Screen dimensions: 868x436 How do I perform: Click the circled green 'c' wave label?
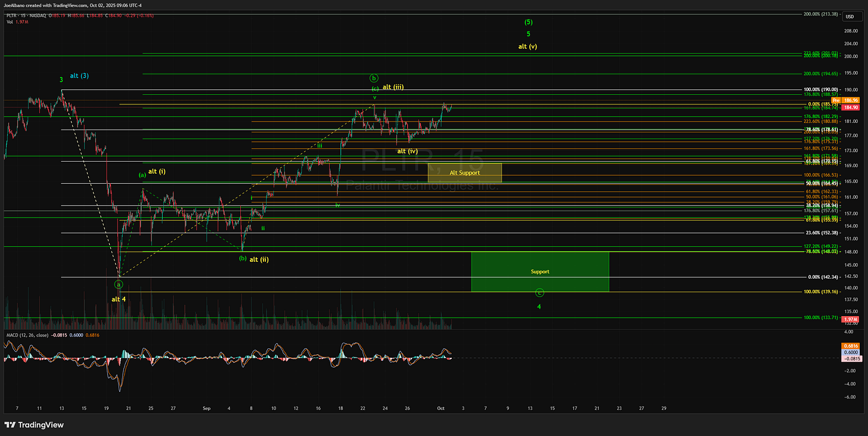pos(540,293)
